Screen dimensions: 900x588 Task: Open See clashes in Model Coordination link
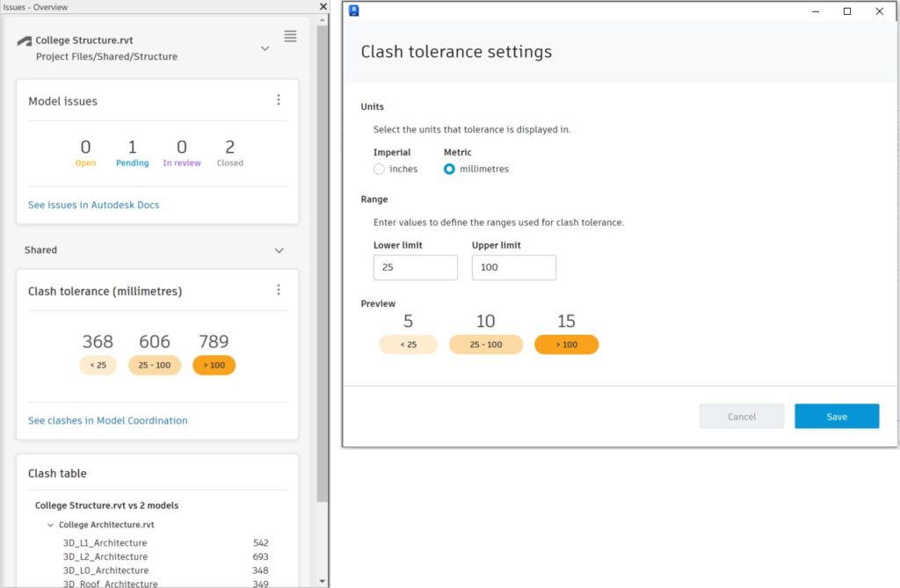(x=108, y=420)
